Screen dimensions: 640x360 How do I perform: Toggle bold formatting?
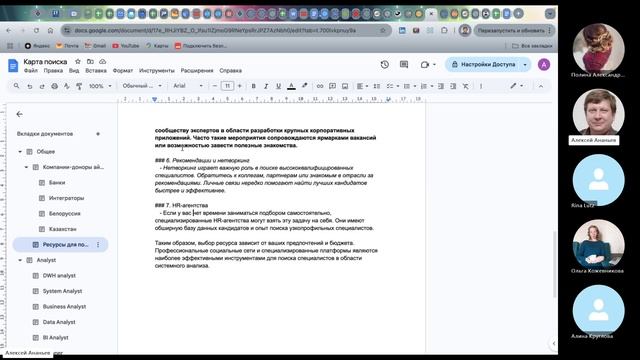(253, 86)
